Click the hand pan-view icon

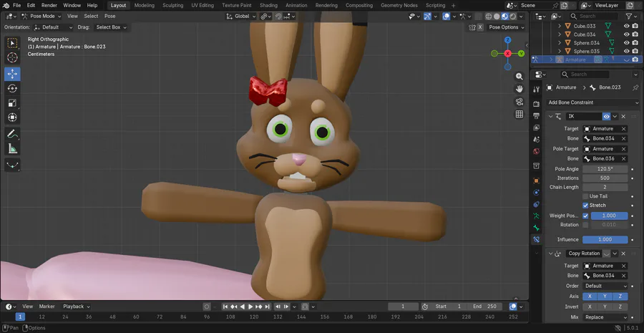point(519,89)
